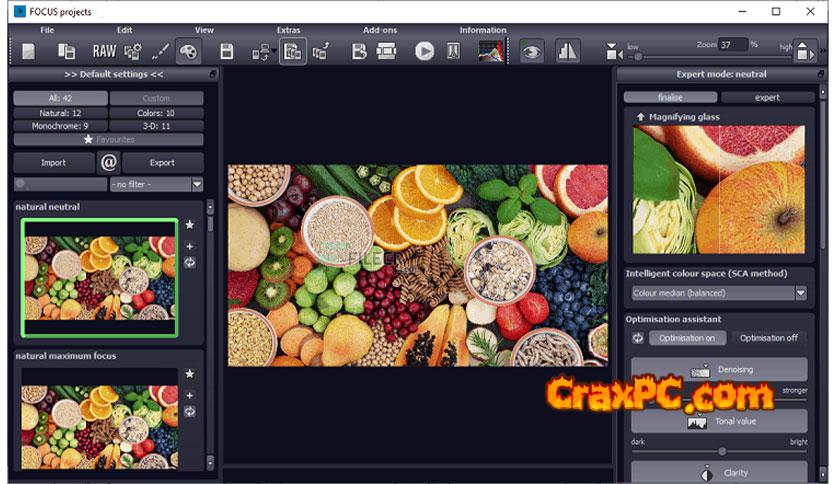Filter presets by Monochrome: 9
This screenshot has height=484, width=836.
[x=59, y=126]
